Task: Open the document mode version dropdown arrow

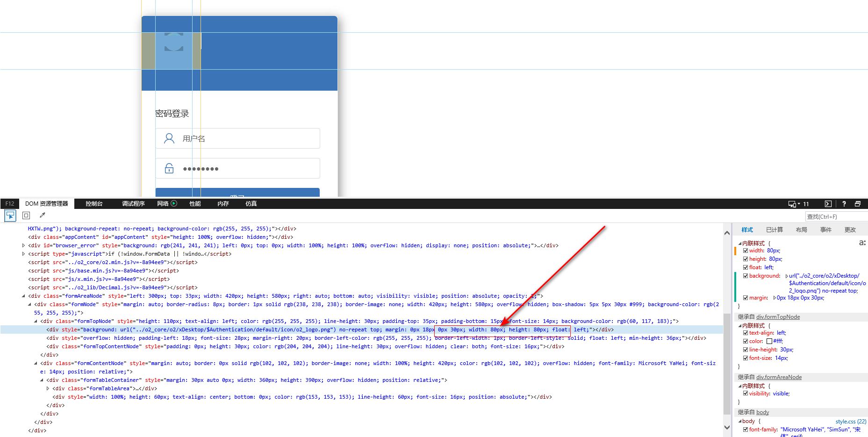Action: (x=799, y=204)
